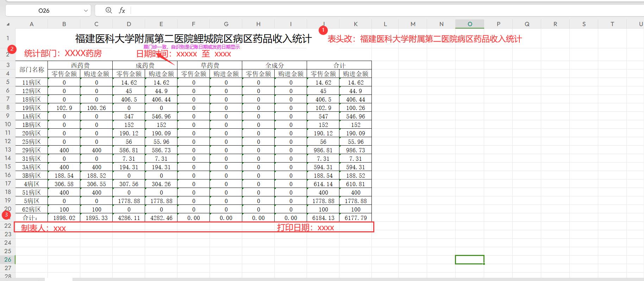Click the 西药费 header cell
644x281 pixels.
[x=80, y=65]
